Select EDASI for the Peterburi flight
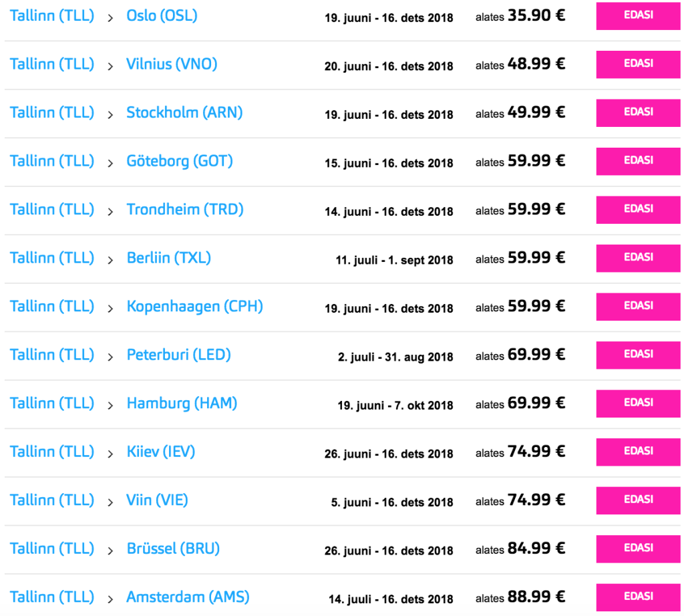 coord(638,355)
